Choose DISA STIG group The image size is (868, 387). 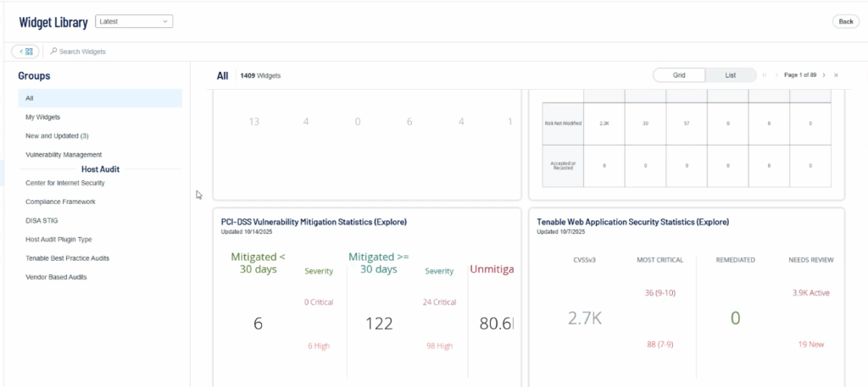point(42,220)
